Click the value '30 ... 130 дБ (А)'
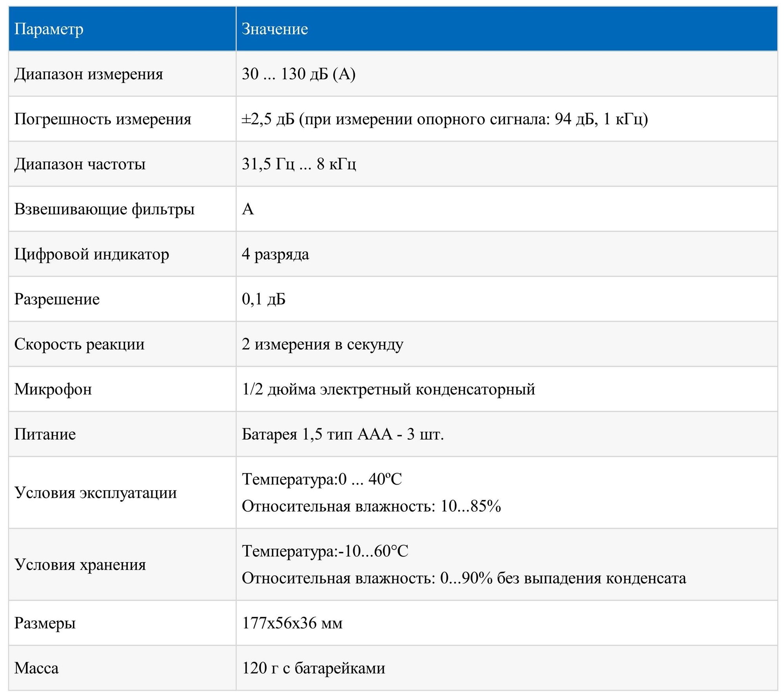Viewport: 784px width, 695px height. [x=298, y=74]
